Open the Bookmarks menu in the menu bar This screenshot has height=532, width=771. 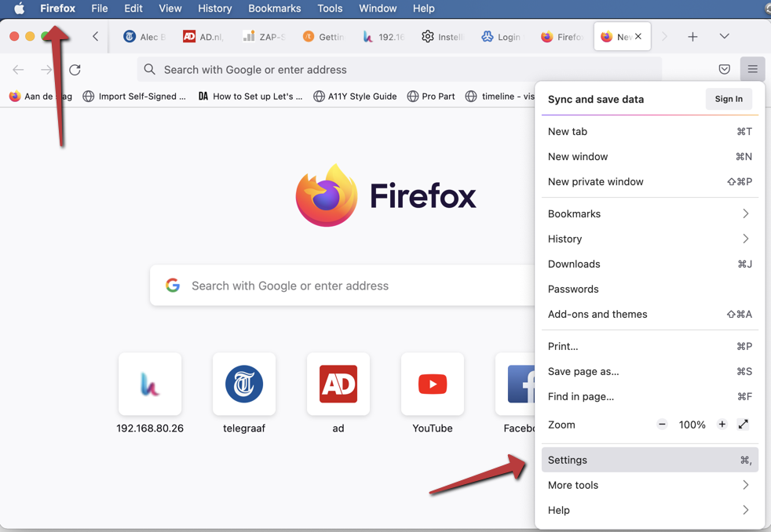[274, 9]
